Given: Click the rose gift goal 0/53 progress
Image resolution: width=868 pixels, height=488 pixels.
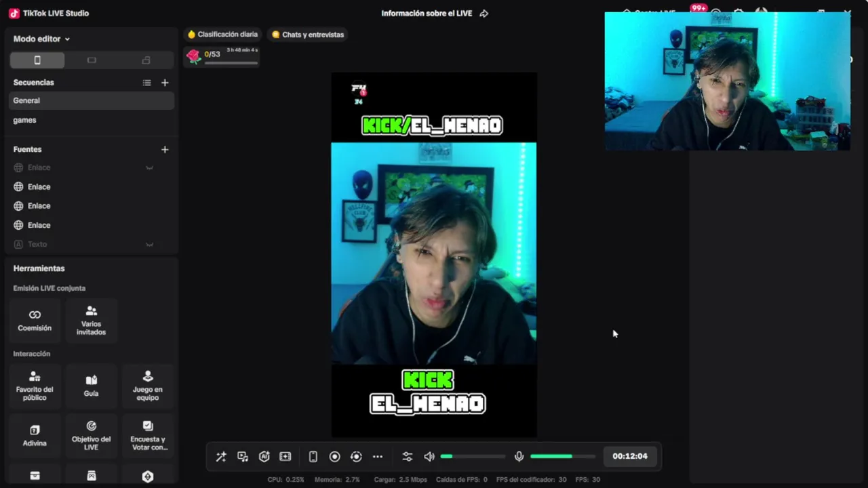Looking at the screenshot, I should tap(222, 56).
